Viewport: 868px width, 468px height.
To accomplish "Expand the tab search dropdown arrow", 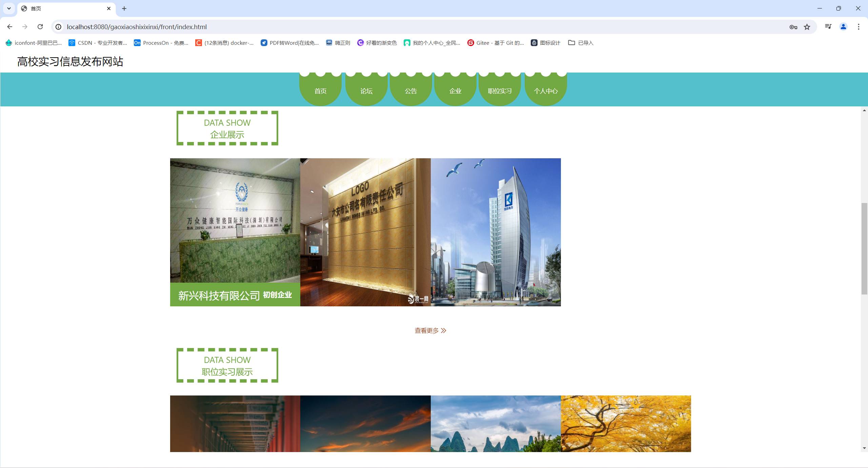I will click(x=9, y=8).
